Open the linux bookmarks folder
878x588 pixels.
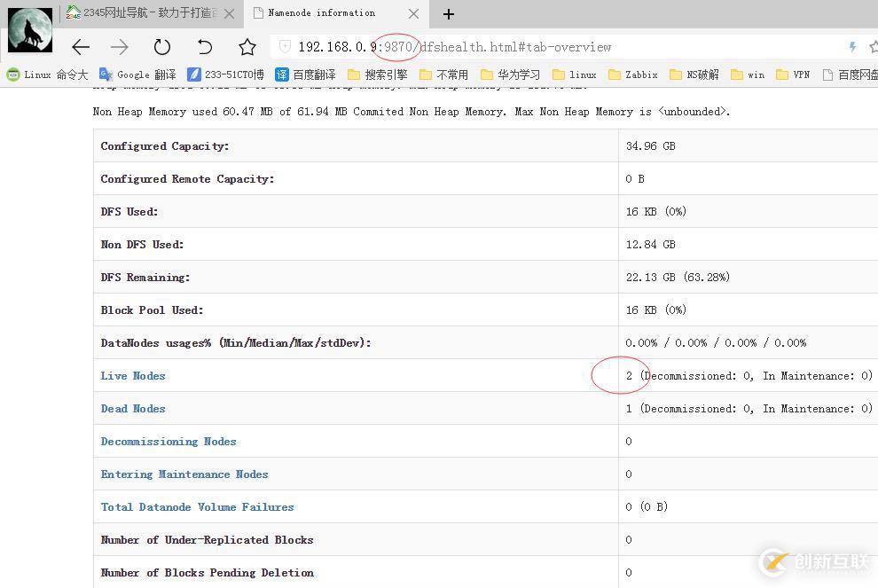click(574, 74)
